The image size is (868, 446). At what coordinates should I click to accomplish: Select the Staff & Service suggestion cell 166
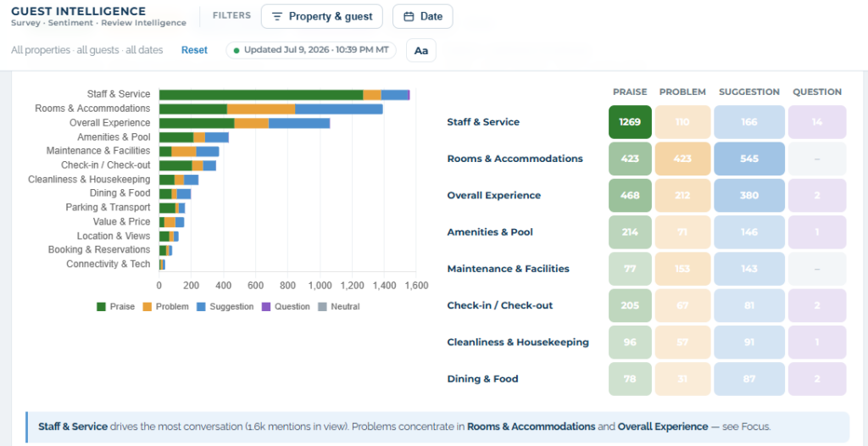[749, 122]
